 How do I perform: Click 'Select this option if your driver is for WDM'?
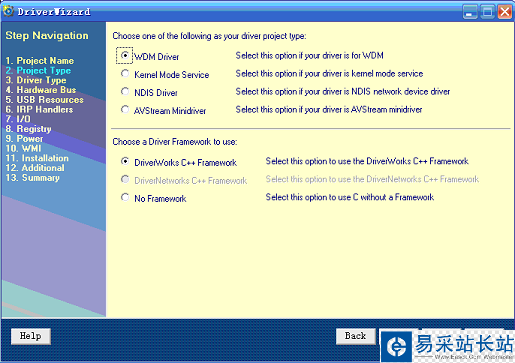coord(310,55)
